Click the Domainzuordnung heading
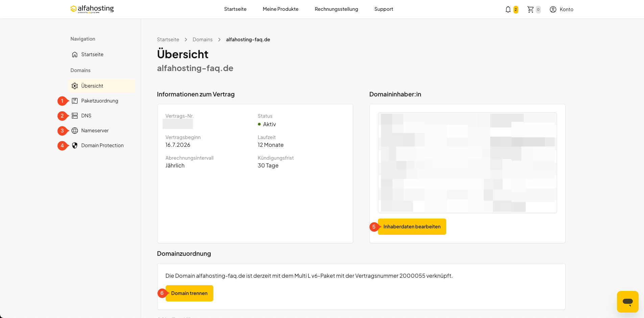 [184, 254]
